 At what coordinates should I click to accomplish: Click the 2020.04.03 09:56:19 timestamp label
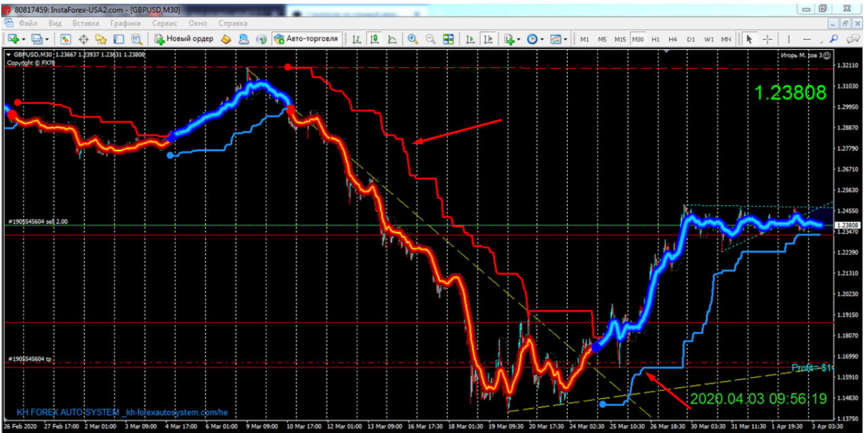(758, 398)
